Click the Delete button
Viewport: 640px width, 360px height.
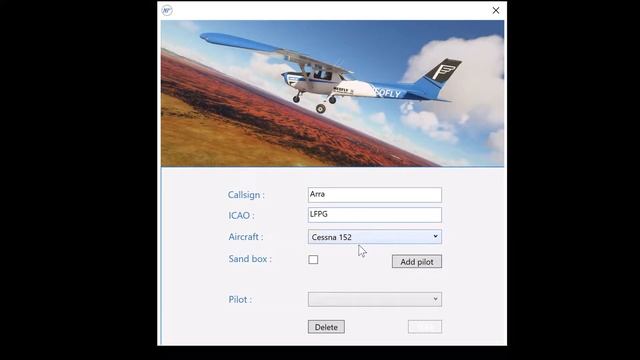point(326,327)
